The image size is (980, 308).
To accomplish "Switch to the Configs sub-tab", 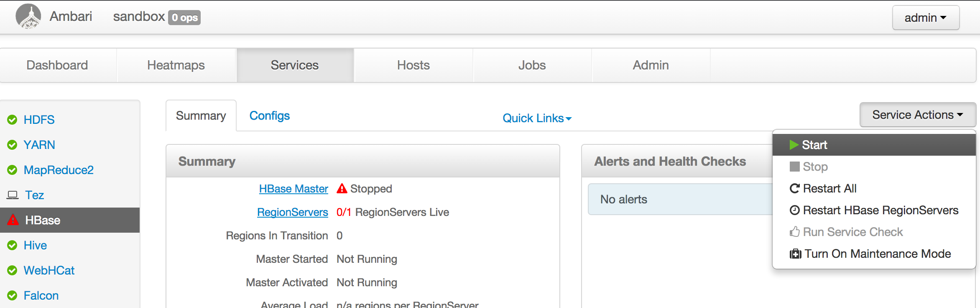I will point(270,116).
